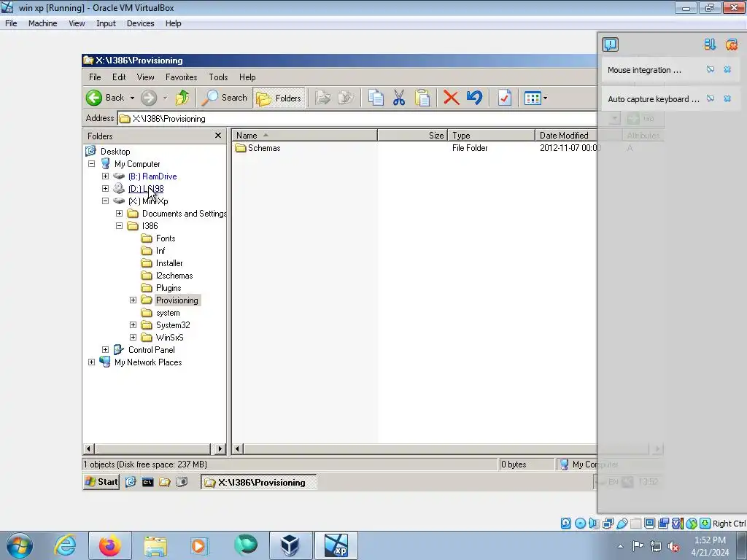
Task: Open the Back history dropdown arrow
Action: [132, 98]
